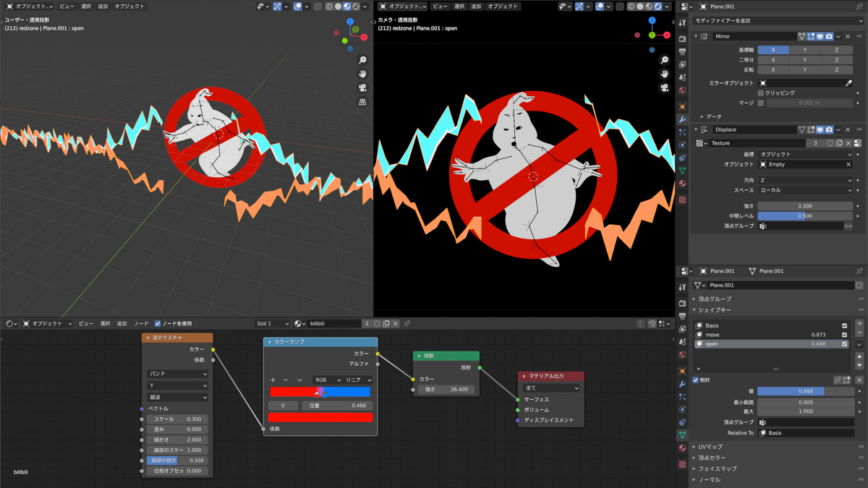Open Node menu in node editor header
The image size is (868, 488).
(x=140, y=323)
